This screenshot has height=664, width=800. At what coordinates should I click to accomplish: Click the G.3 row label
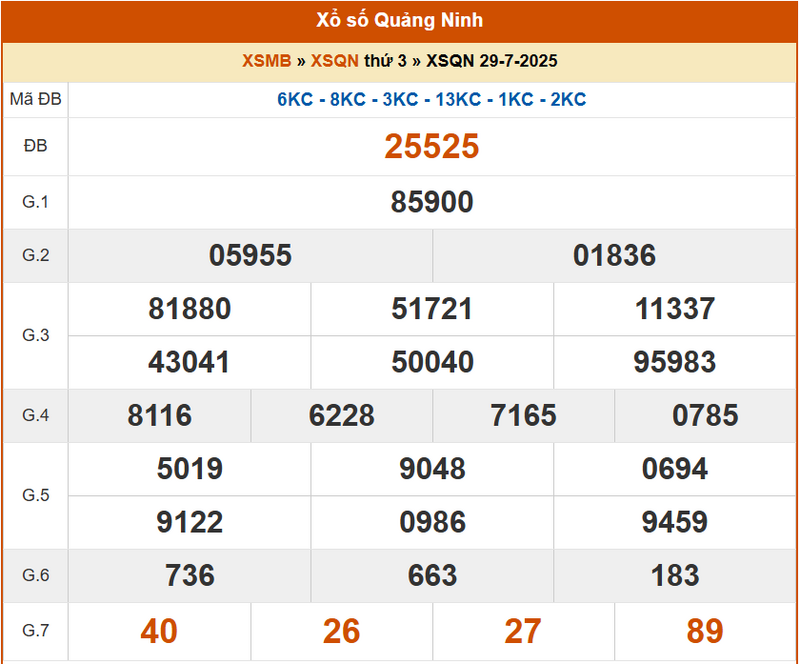[36, 335]
